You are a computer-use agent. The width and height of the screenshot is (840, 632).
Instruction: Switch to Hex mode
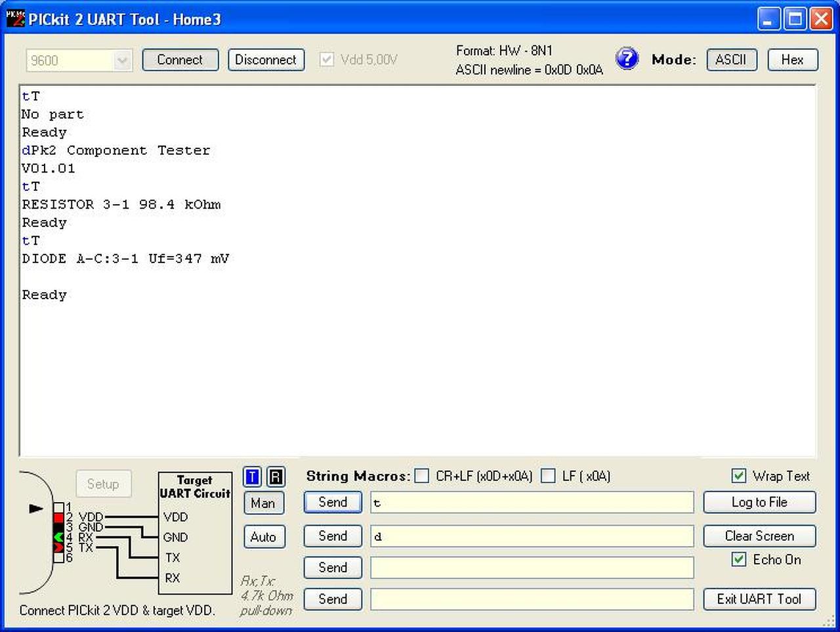792,60
